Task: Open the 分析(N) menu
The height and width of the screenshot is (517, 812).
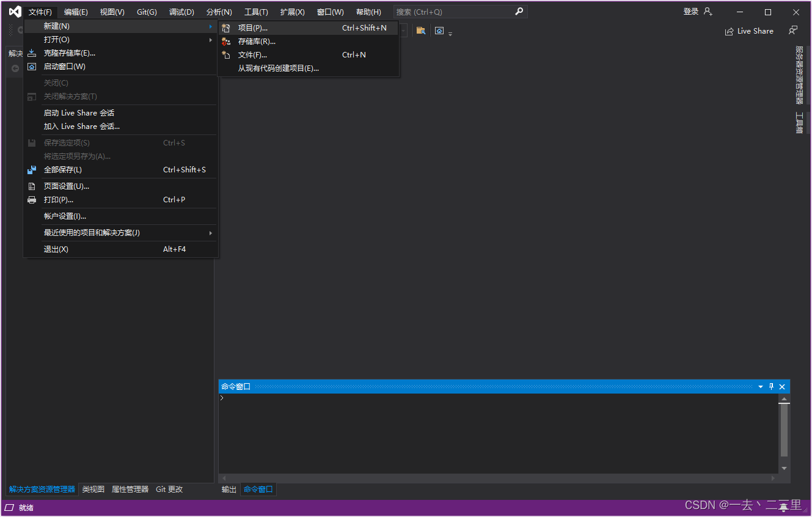Action: (x=219, y=12)
